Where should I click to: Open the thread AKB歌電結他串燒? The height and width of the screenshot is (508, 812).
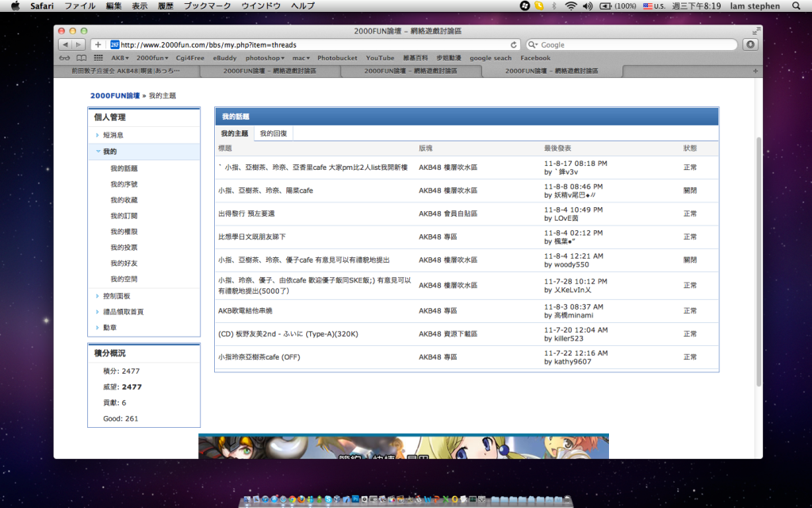pos(255,311)
